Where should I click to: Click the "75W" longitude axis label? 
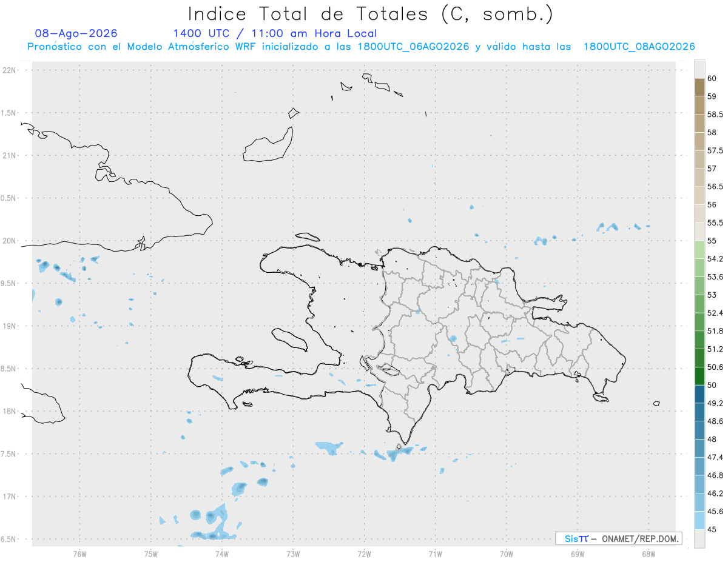pyautogui.click(x=151, y=554)
